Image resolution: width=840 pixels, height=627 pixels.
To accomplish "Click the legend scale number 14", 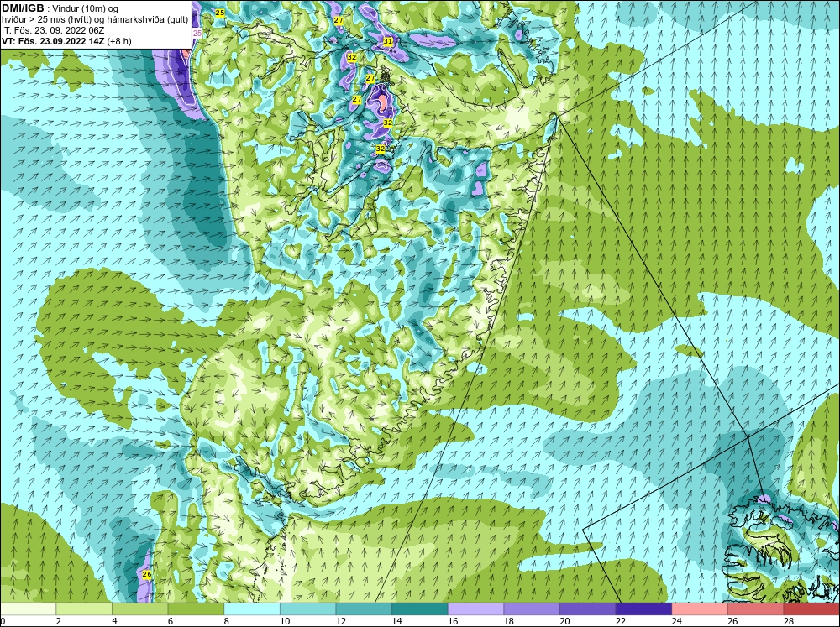I will click(396, 621).
